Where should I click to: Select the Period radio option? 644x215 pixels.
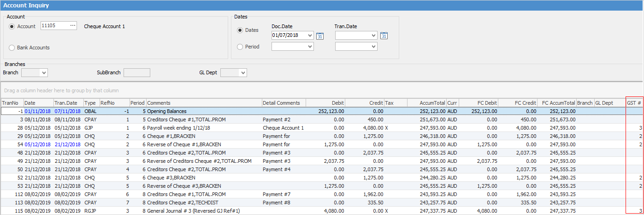(240, 47)
